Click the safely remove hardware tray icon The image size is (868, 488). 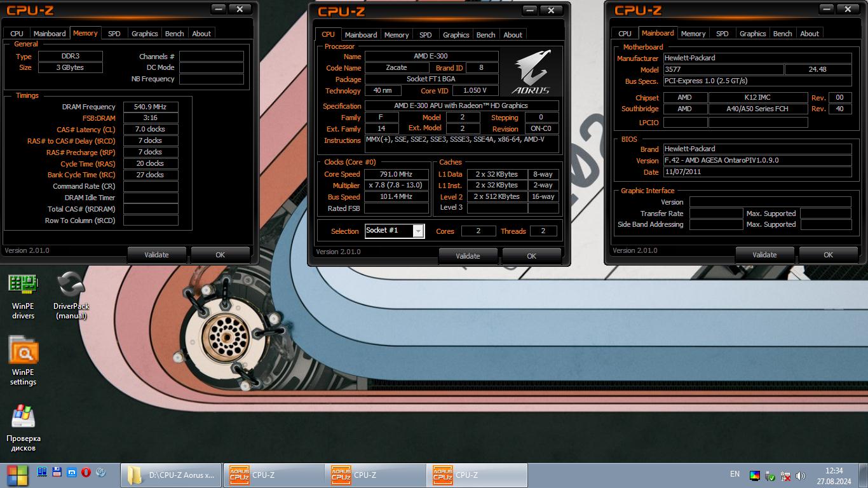click(x=770, y=476)
